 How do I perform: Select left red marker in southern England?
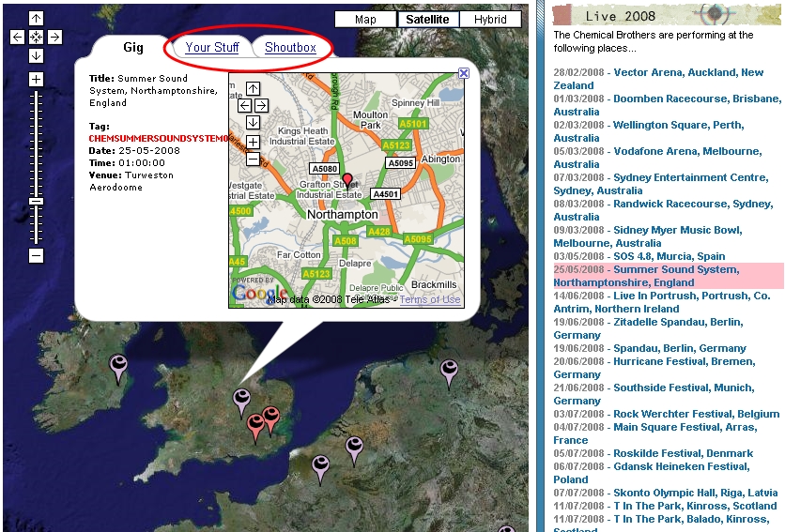pyautogui.click(x=255, y=428)
